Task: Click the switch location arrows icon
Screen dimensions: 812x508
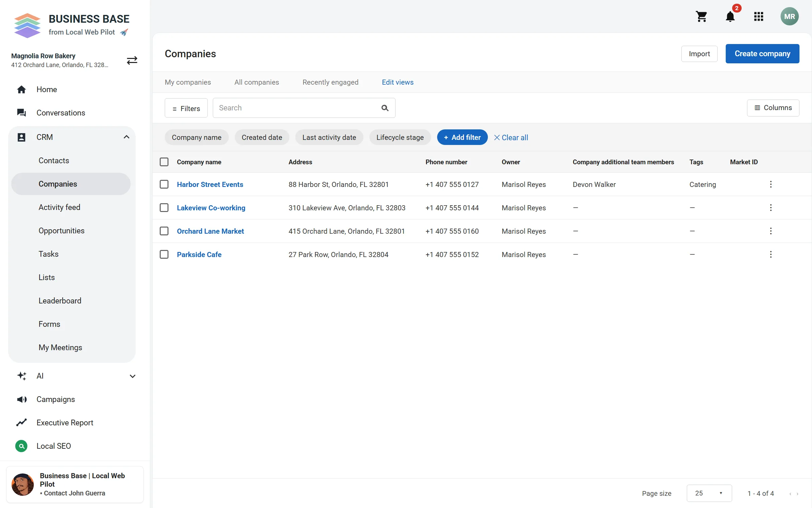Action: pos(132,60)
